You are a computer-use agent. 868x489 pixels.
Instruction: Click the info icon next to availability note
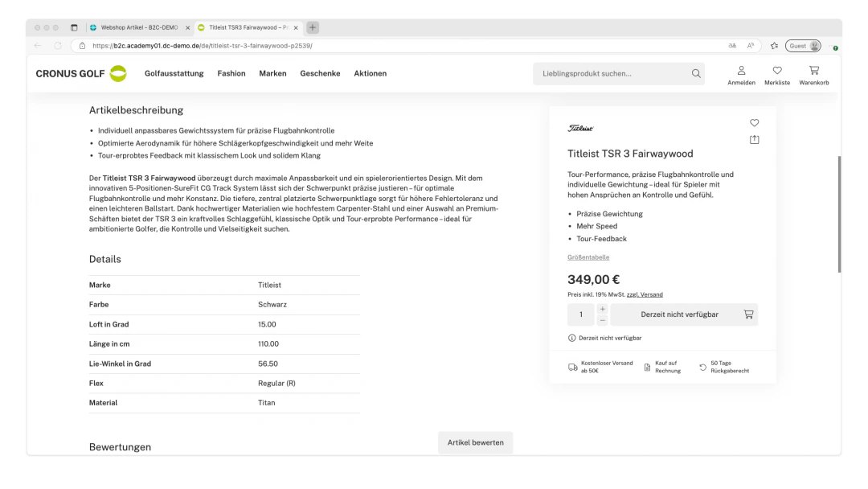coord(572,338)
